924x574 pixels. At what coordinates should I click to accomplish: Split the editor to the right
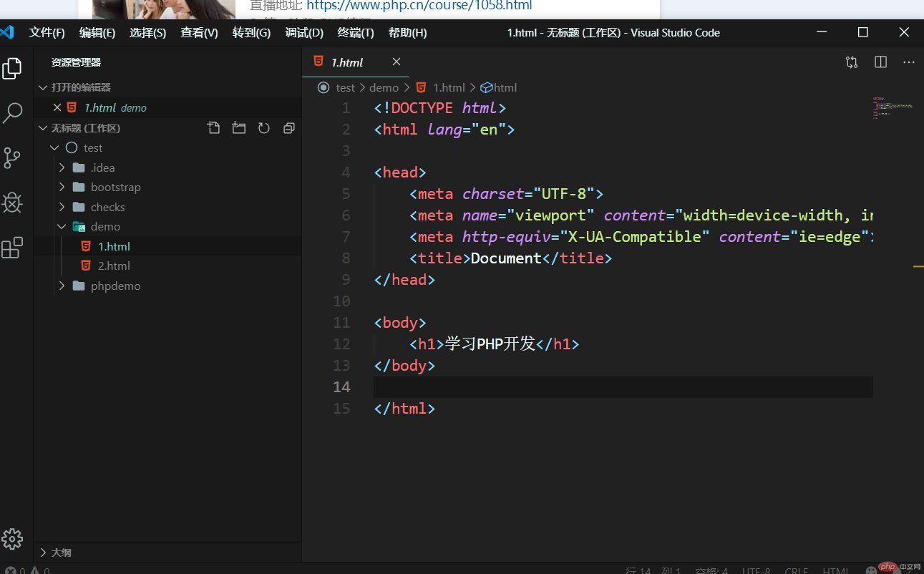881,62
